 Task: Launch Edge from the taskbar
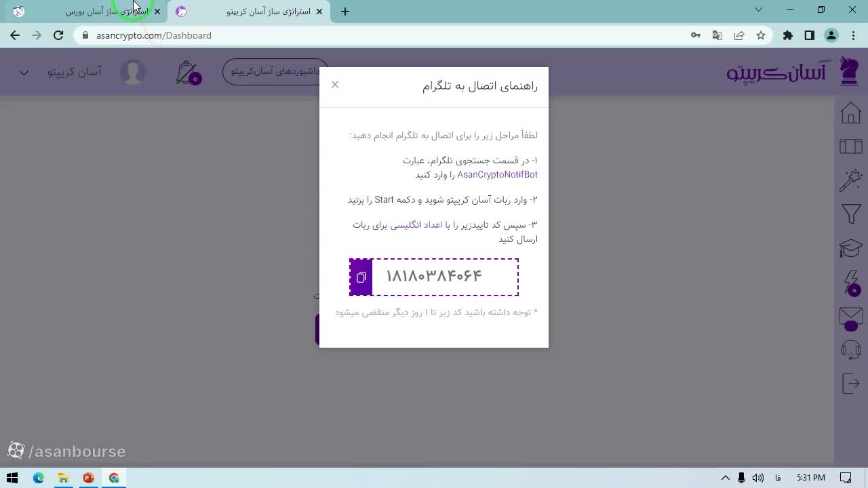coord(38,478)
